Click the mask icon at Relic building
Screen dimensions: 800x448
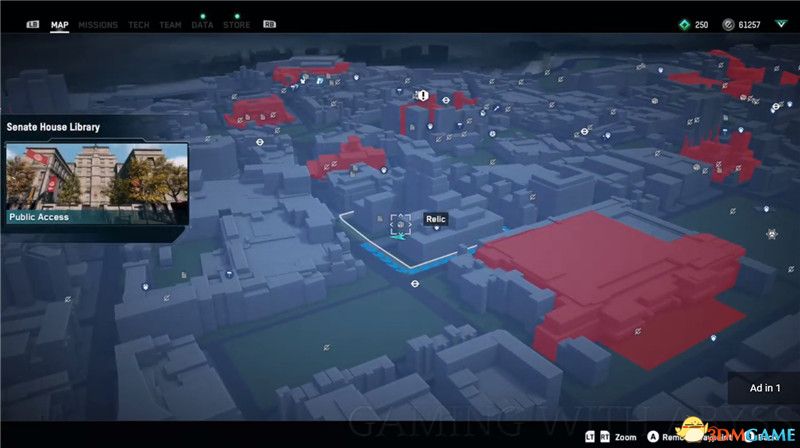(436, 228)
